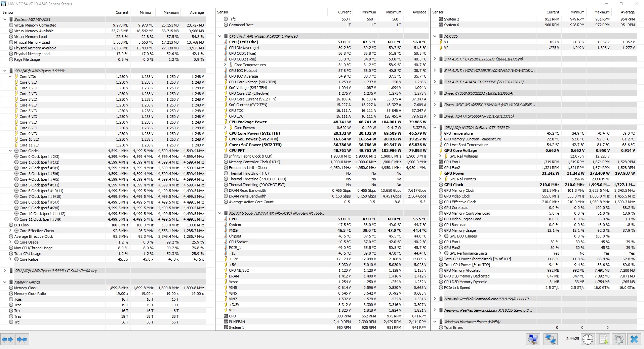Expand S.M.A.R.T.: CT250MX500SSD1 group

click(435, 59)
